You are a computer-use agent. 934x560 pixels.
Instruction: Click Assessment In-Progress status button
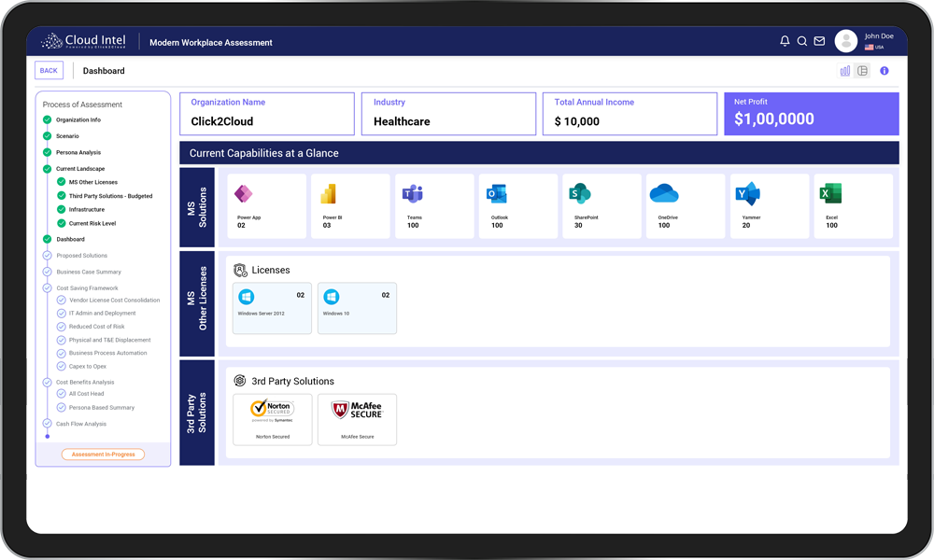click(103, 455)
